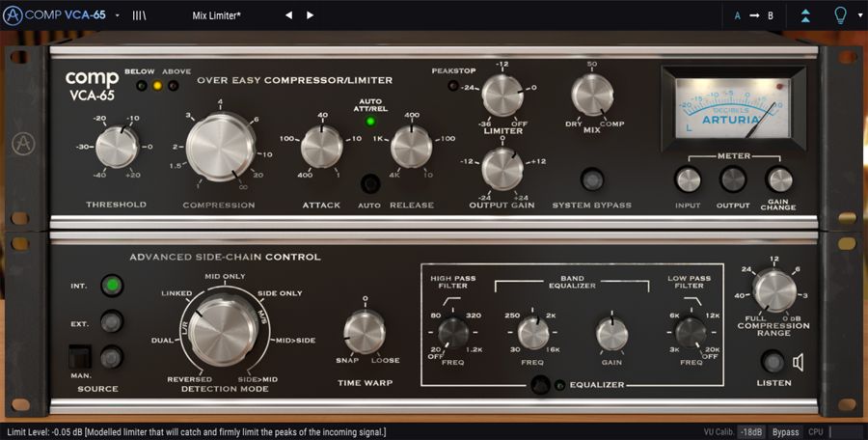Viewport: 868px width, 440px height.
Task: Set meter to Gain Change
Action: [x=779, y=179]
